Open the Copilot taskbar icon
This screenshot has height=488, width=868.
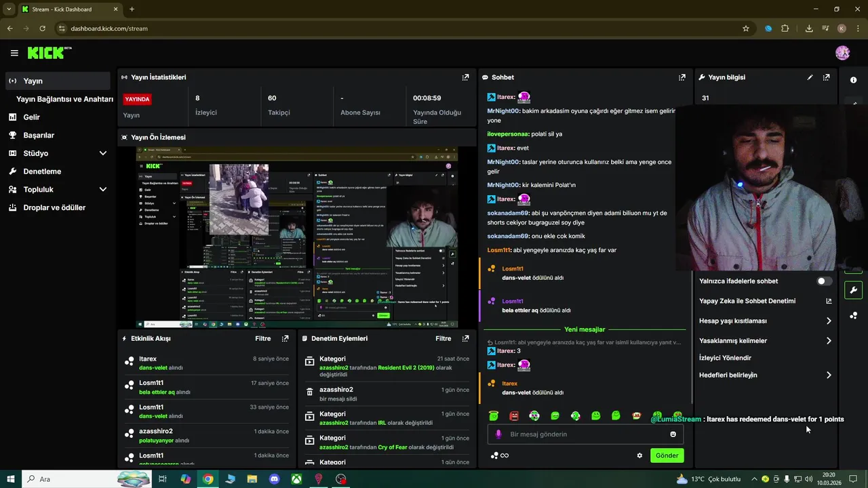[185, 479]
